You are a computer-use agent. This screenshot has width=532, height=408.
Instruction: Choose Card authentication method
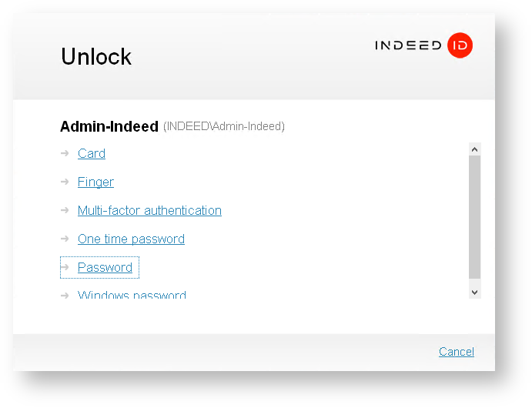click(92, 153)
